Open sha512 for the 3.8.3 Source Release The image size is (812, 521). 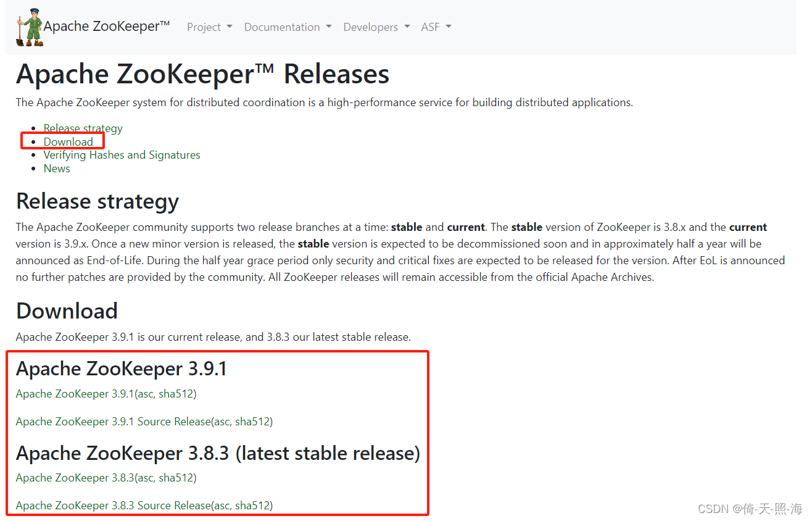pos(252,506)
